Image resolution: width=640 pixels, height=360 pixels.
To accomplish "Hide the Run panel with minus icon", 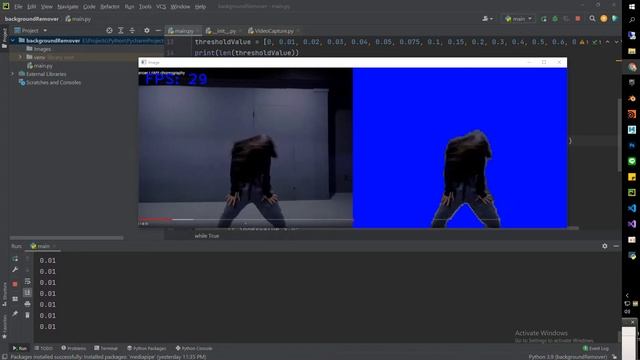I will tap(616, 246).
